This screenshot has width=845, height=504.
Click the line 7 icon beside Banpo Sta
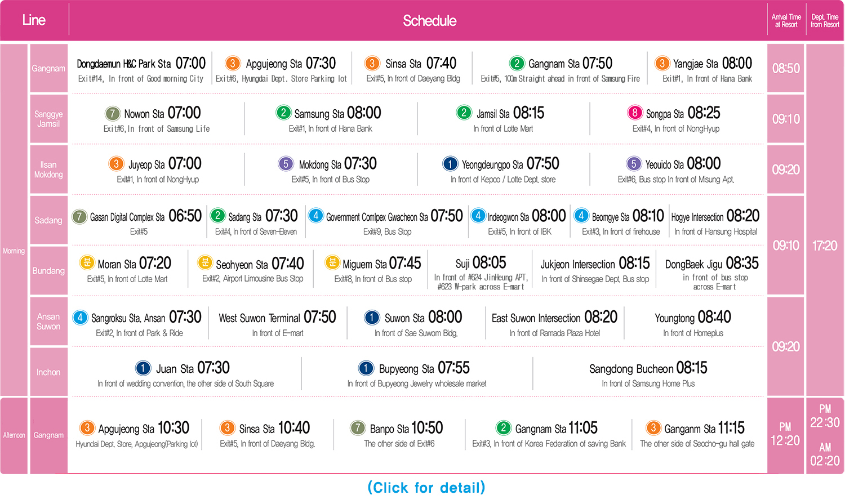pos(358,428)
